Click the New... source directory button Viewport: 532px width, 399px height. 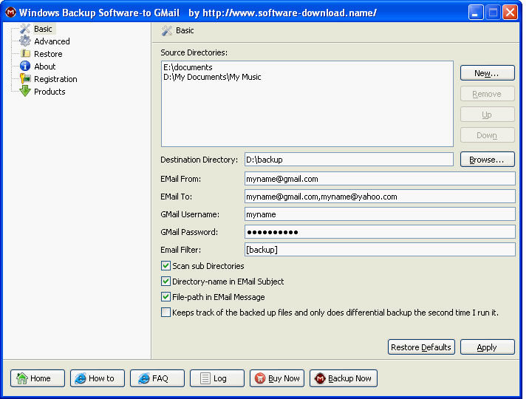(487, 73)
